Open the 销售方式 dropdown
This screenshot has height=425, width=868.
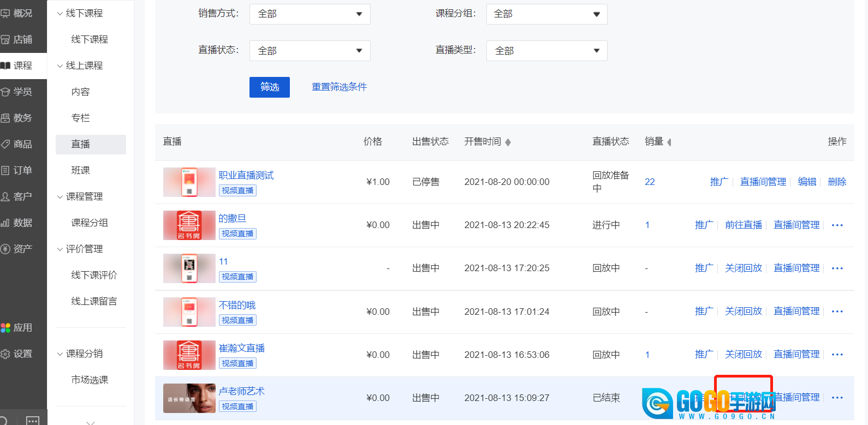click(310, 14)
